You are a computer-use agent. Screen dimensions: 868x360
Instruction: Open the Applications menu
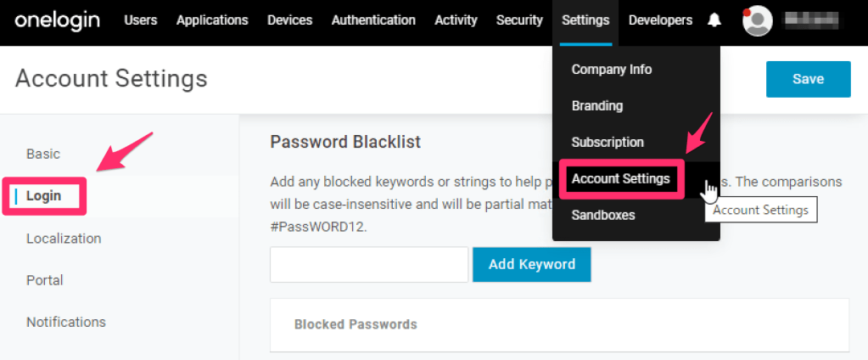pos(212,20)
